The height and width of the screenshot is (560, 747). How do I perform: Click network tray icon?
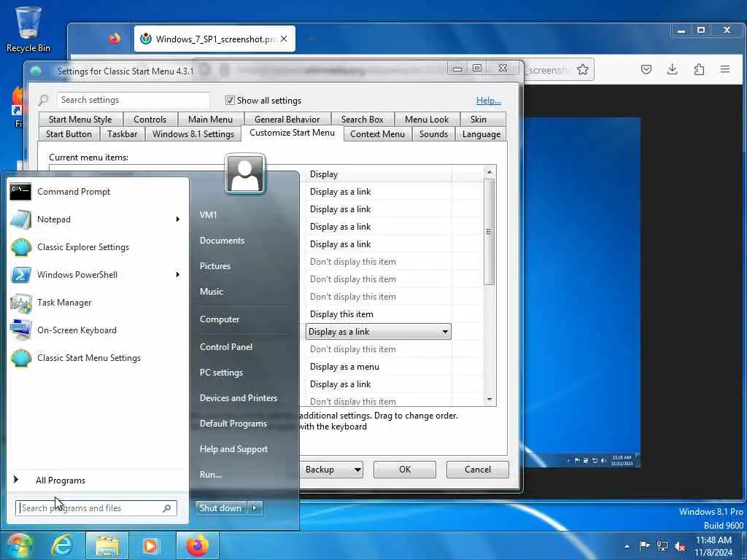pyautogui.click(x=662, y=545)
